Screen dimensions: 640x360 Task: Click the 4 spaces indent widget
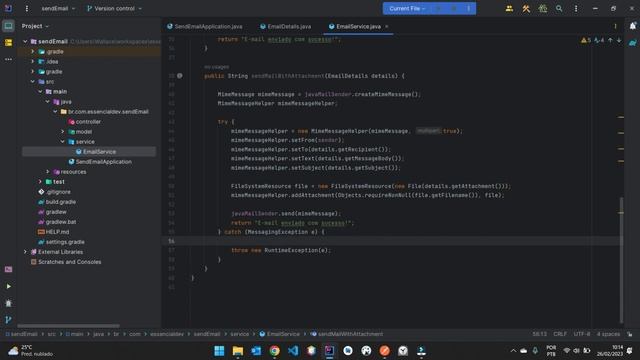click(x=608, y=334)
